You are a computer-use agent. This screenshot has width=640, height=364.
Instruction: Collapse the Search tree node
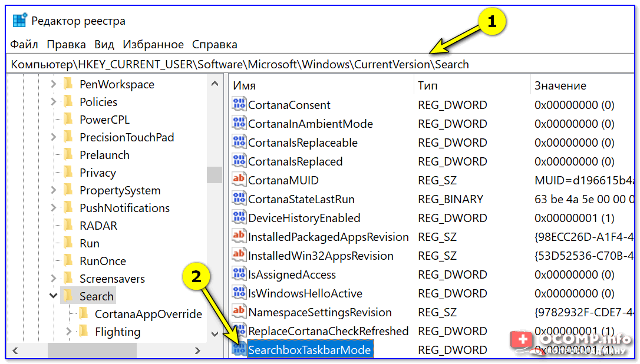[54, 296]
